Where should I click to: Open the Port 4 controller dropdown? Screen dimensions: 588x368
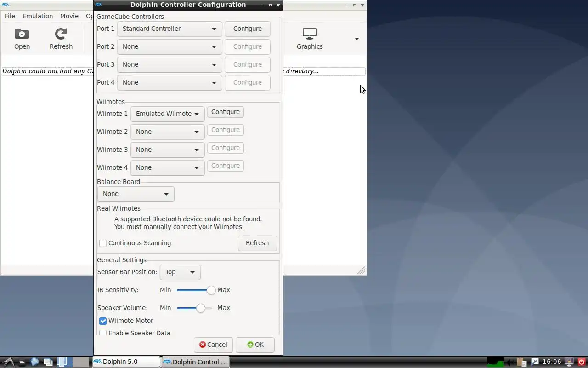[170, 82]
